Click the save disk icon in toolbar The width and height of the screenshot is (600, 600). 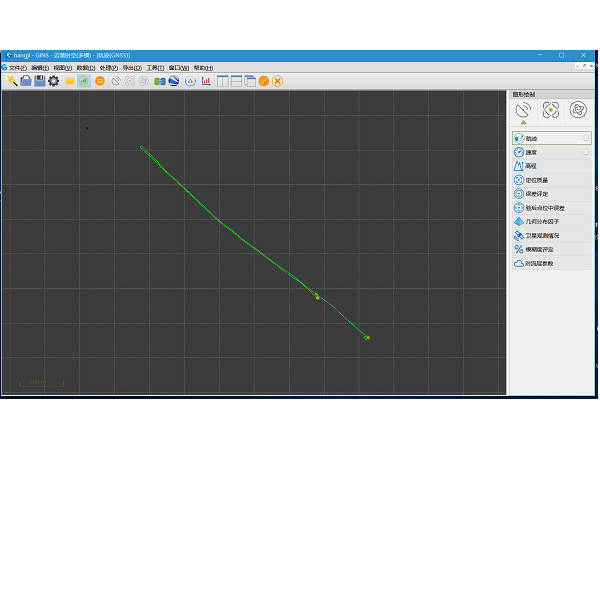click(x=39, y=81)
